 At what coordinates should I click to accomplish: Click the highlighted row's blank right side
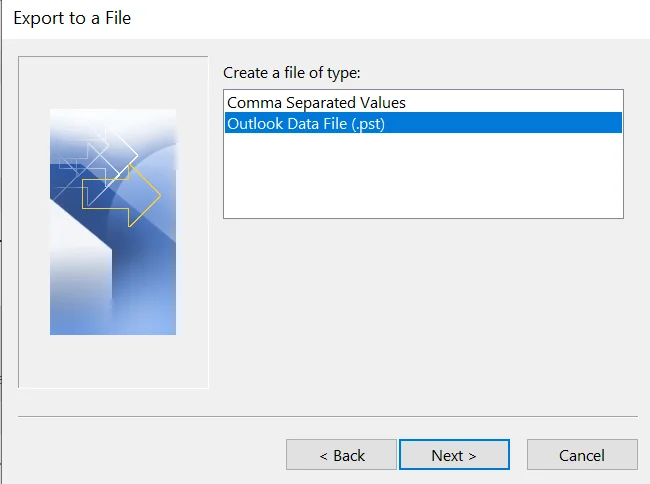click(x=520, y=123)
